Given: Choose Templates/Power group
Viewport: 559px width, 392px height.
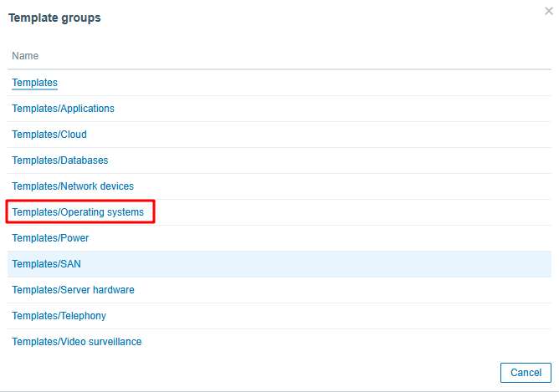Looking at the screenshot, I should point(50,238).
